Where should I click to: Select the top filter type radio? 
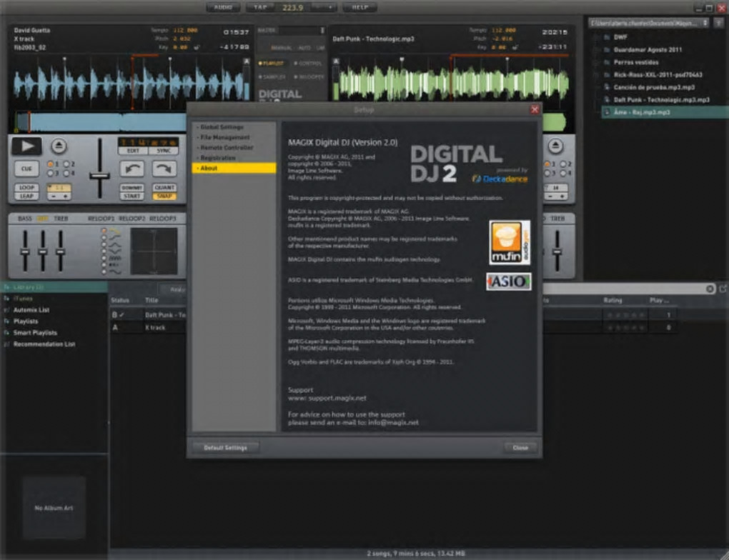(104, 231)
